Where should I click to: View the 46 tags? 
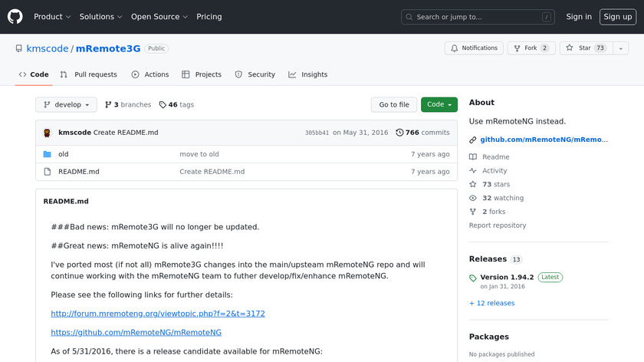point(176,105)
